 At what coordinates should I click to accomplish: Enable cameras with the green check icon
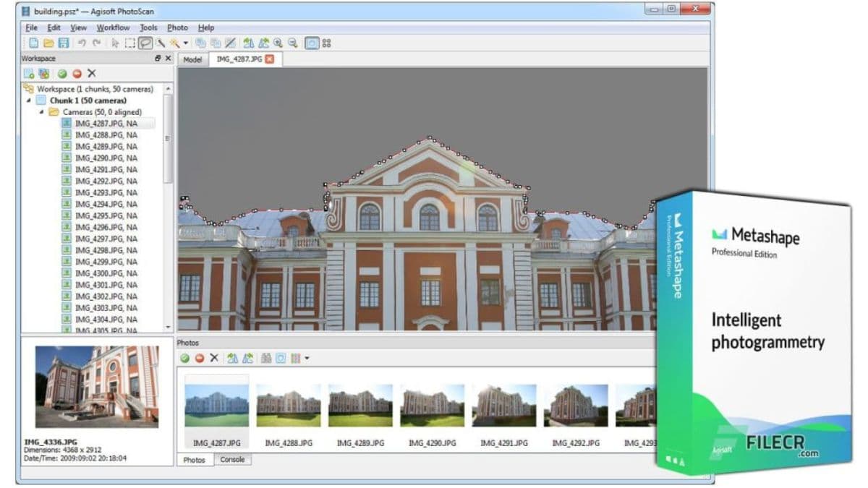tap(61, 72)
